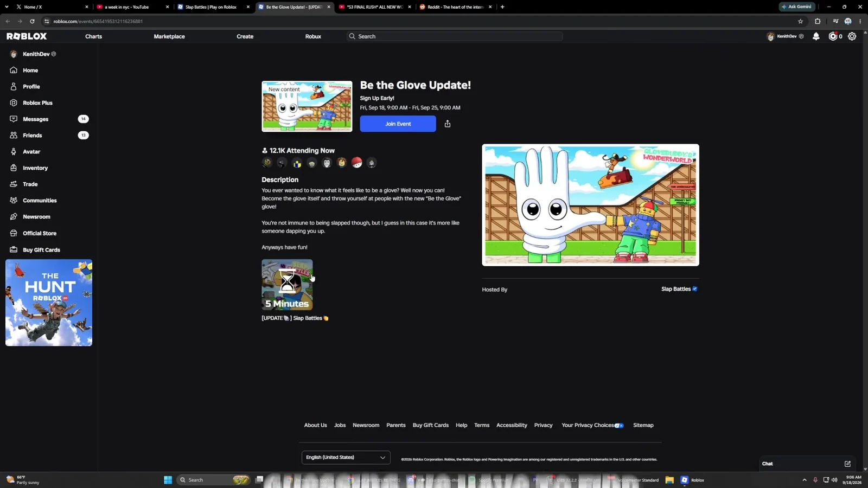Screen dimensions: 868x488
Task: Open the Sitemap footer link
Action: coord(643,425)
